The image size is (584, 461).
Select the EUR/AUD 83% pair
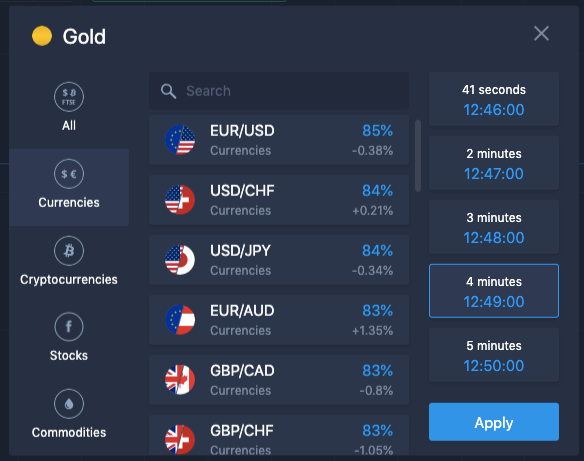[279, 320]
